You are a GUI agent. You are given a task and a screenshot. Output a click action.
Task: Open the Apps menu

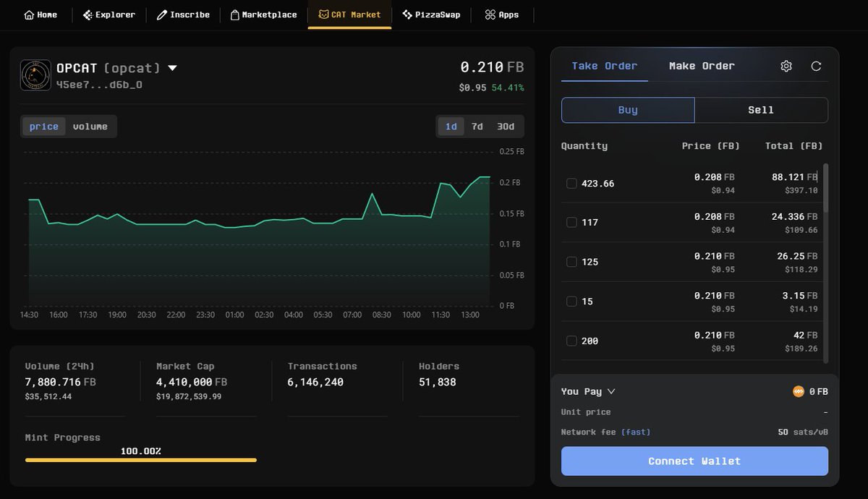pyautogui.click(x=502, y=14)
